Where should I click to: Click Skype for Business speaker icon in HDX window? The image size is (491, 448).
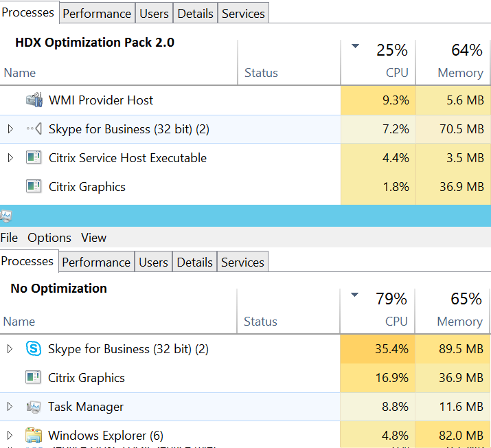click(34, 128)
